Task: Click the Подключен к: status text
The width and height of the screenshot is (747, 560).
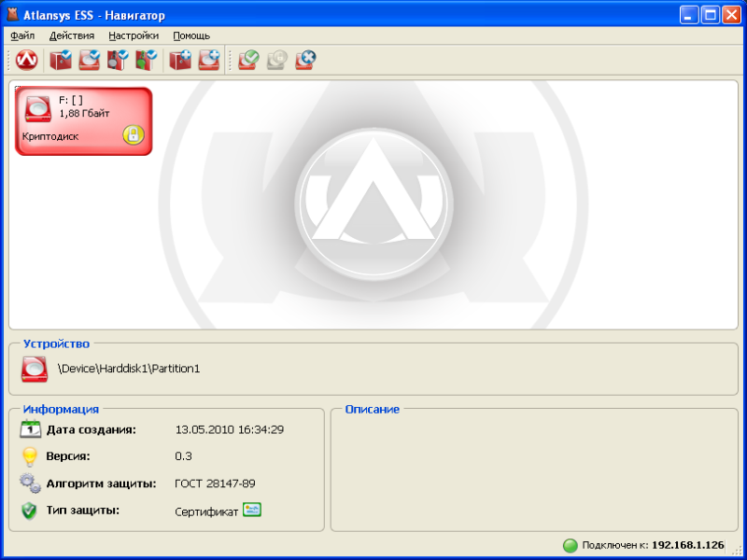Action: click(615, 545)
